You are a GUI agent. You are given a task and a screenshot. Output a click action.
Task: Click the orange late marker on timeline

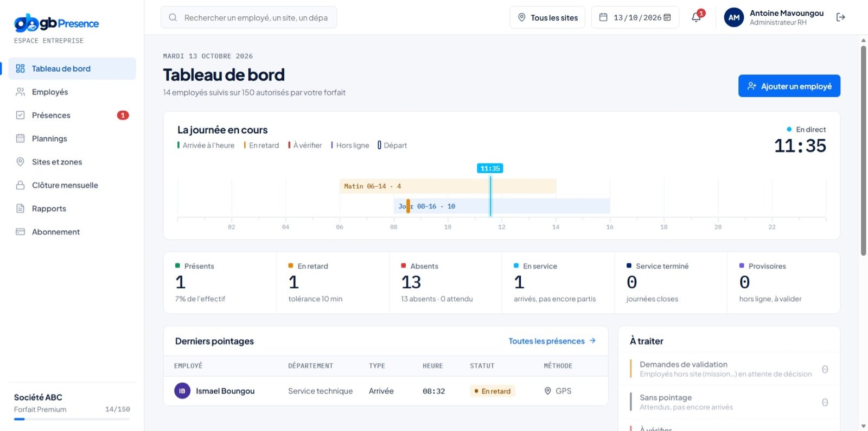[x=408, y=206]
